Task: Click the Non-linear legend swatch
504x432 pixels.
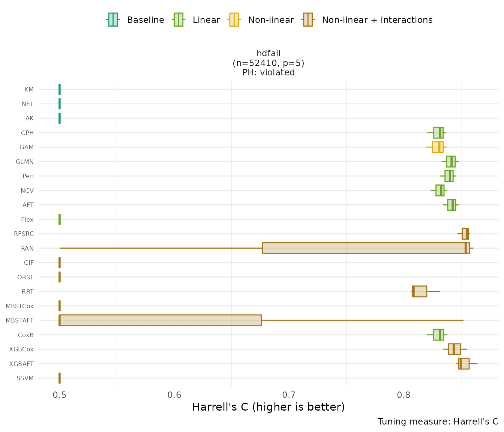Action: (234, 20)
